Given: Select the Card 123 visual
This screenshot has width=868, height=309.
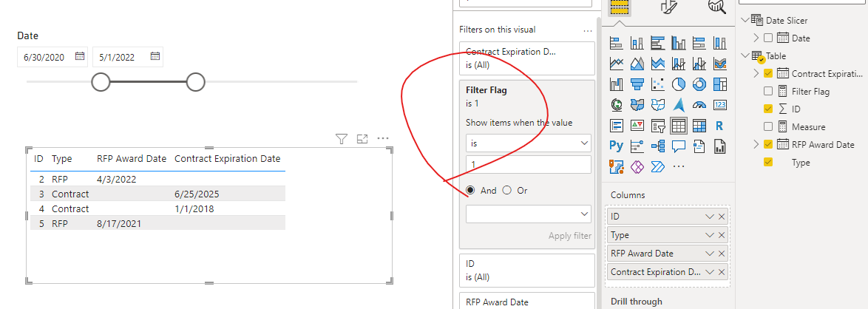Looking at the screenshot, I should [x=719, y=105].
